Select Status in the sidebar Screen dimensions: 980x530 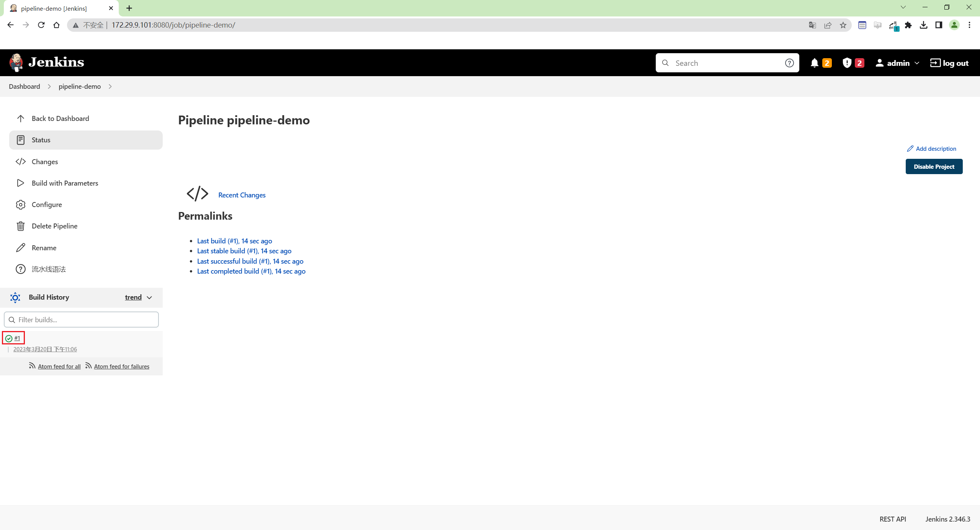point(86,140)
